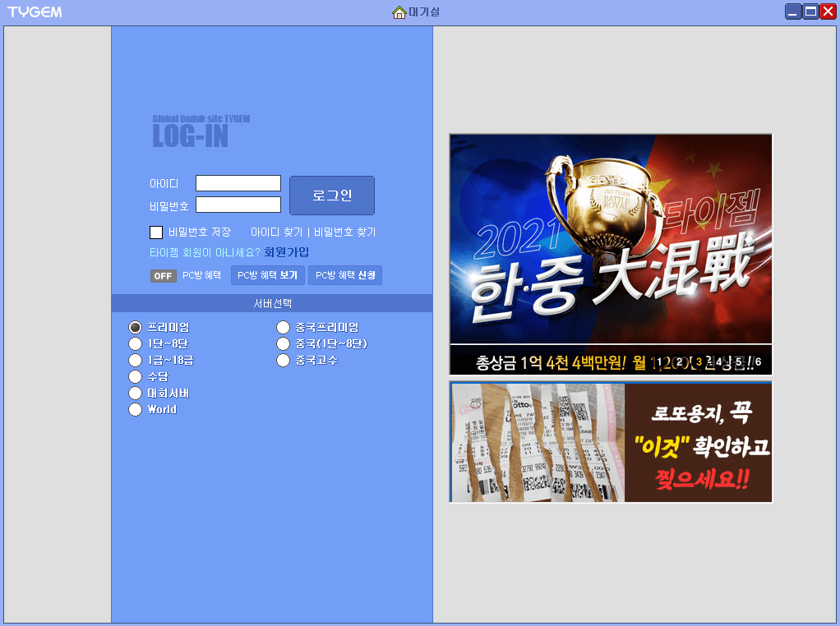Open the 아이디 찾기 link
Image resolution: width=840 pixels, height=626 pixels.
click(x=276, y=232)
